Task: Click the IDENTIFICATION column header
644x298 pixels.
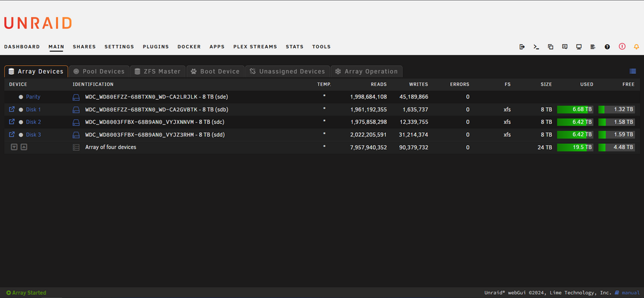Action: (93, 84)
